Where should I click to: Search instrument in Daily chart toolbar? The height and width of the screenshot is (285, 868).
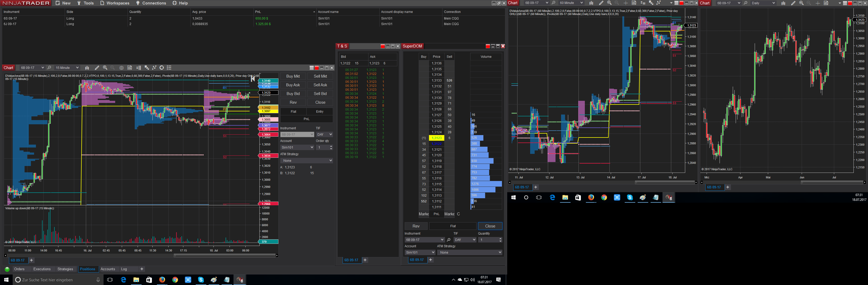click(746, 3)
